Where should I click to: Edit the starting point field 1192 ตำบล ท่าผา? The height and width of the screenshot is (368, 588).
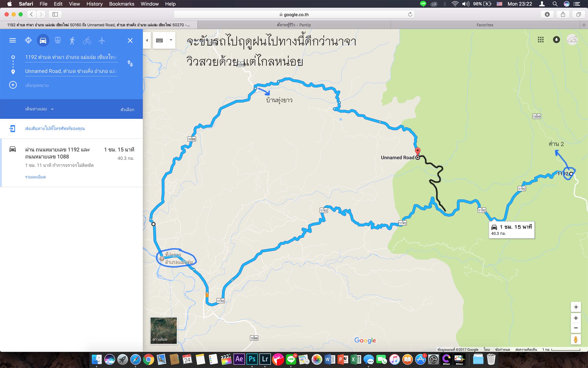click(71, 57)
